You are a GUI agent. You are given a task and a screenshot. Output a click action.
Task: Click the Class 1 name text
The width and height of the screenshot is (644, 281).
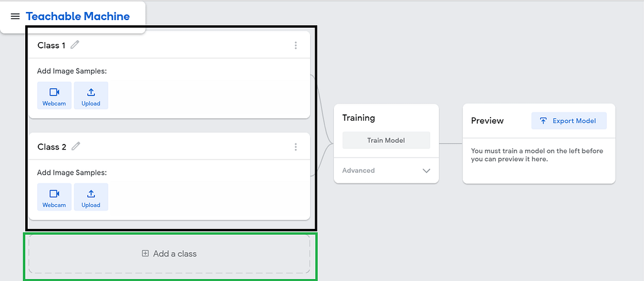(52, 45)
